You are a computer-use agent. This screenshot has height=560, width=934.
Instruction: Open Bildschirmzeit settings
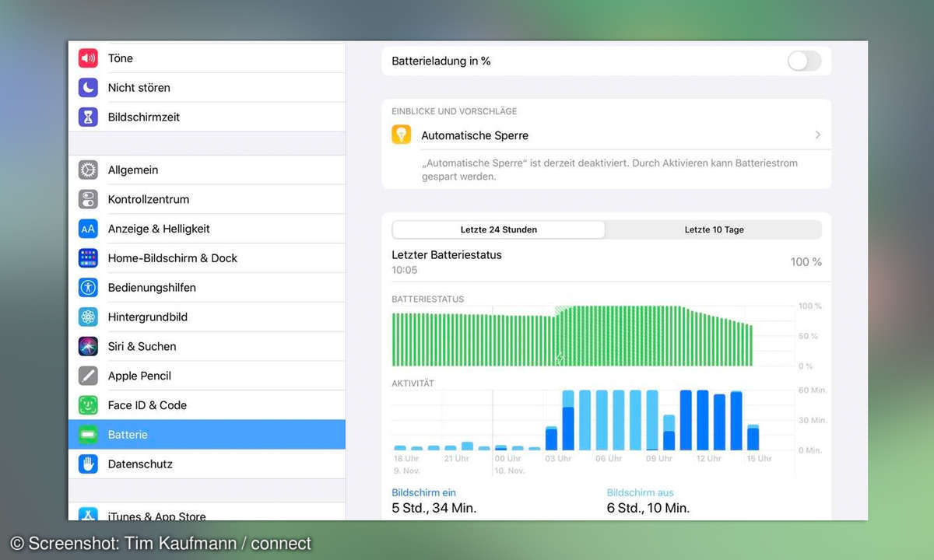click(x=207, y=117)
